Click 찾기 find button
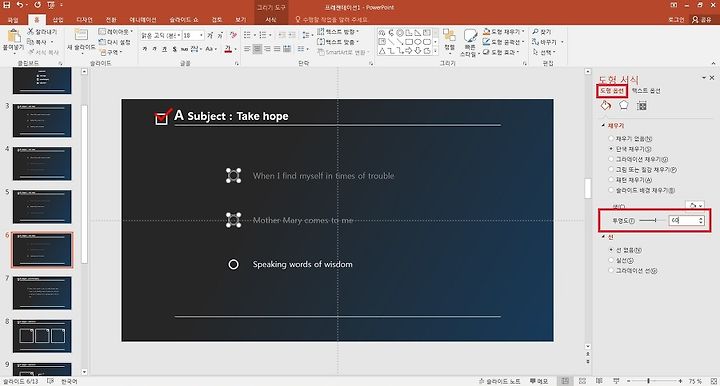The image size is (720, 386). [541, 32]
